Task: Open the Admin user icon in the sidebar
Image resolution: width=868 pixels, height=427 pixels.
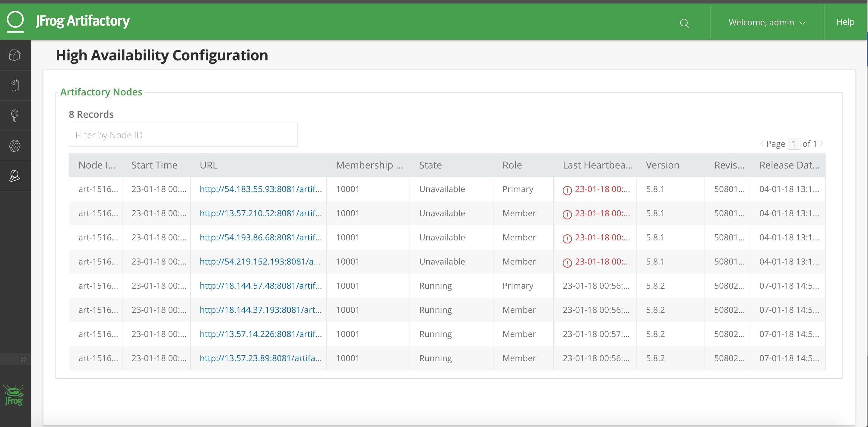Action: 15,175
